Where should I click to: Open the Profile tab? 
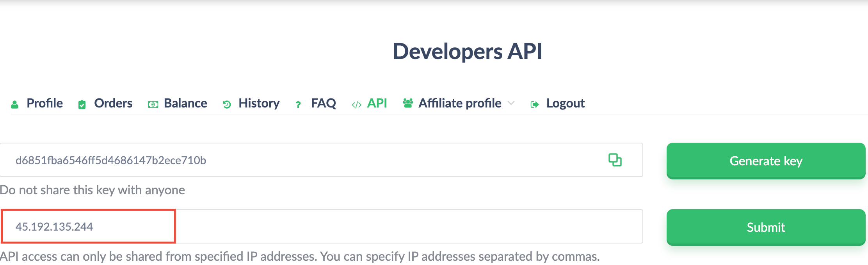[x=44, y=103]
